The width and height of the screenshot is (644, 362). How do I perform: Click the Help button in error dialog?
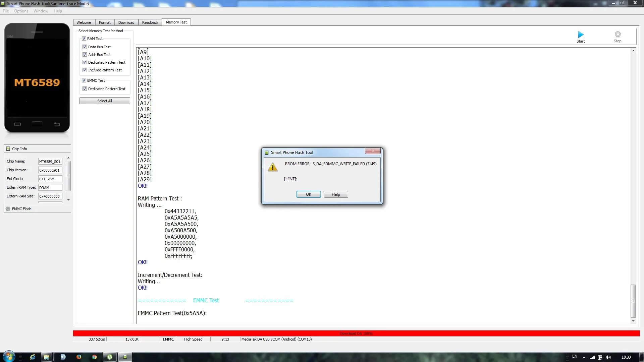click(x=336, y=194)
